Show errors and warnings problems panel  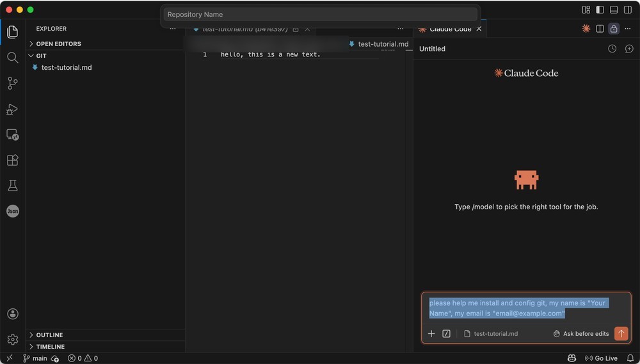tap(83, 358)
